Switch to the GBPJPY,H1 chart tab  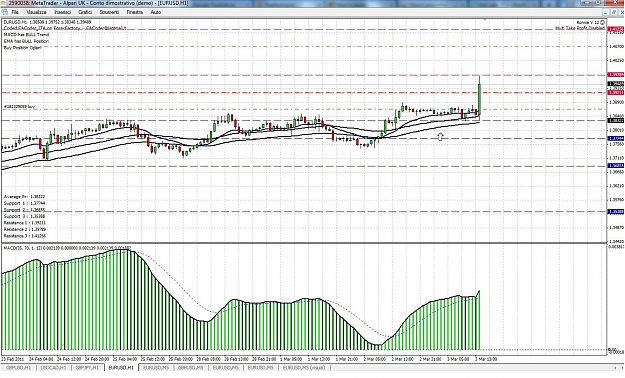click(x=87, y=368)
